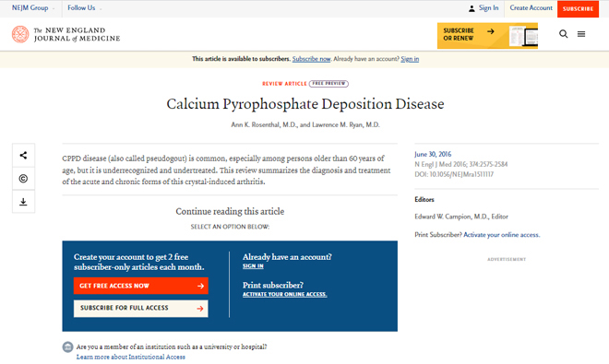This screenshot has height=364, width=609.
Task: Expand the NEJM Group dropdown
Action: coord(33,7)
